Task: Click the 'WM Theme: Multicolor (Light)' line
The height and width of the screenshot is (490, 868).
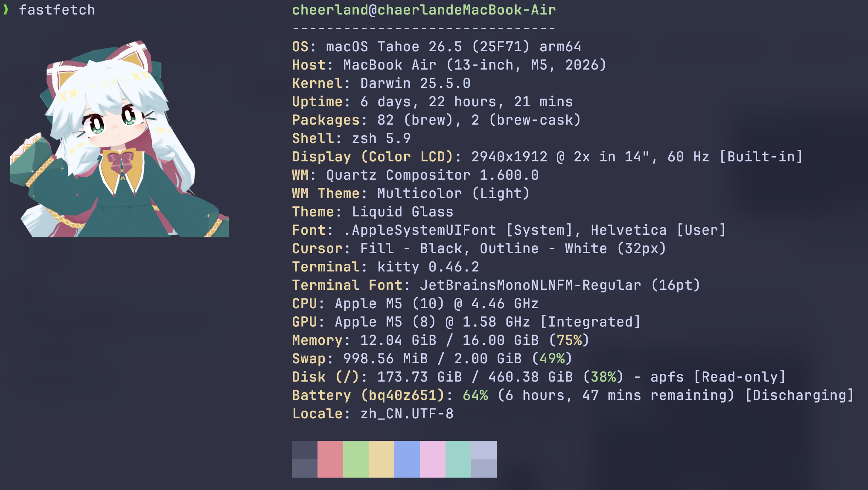Action: (x=411, y=193)
